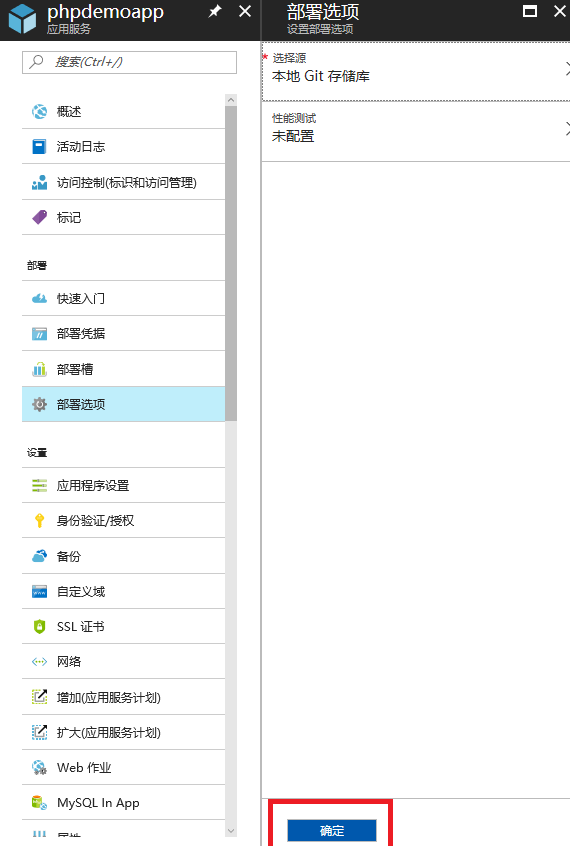This screenshot has width=570, height=846.
Task: Open MySQL In App menu item
Action: (x=124, y=802)
